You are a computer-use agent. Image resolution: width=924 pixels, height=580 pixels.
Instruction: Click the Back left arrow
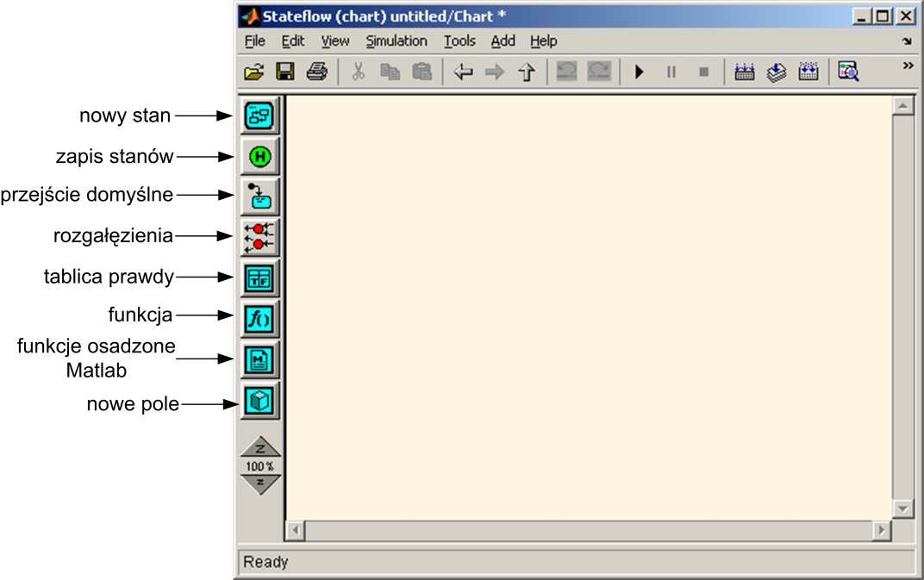coord(463,72)
